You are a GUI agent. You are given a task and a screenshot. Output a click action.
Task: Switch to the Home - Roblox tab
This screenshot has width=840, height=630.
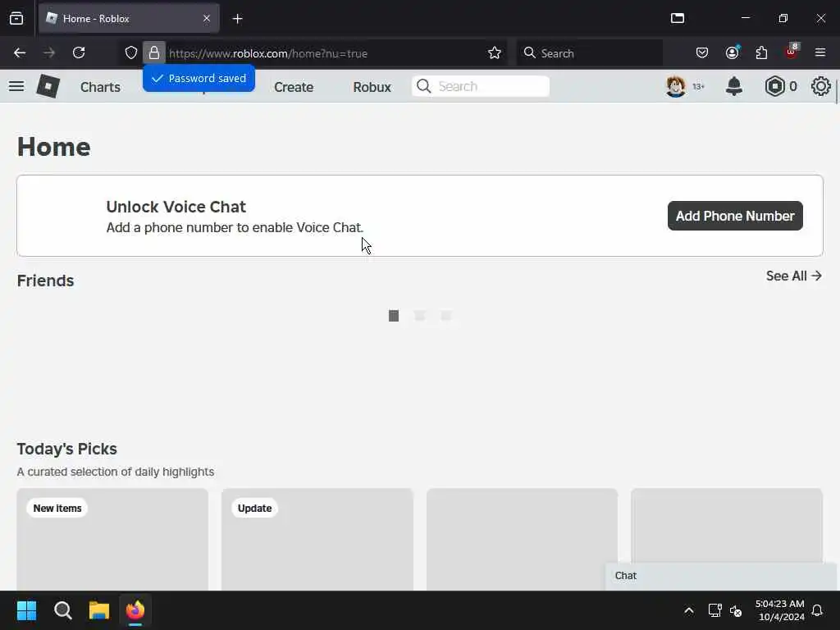coord(129,18)
